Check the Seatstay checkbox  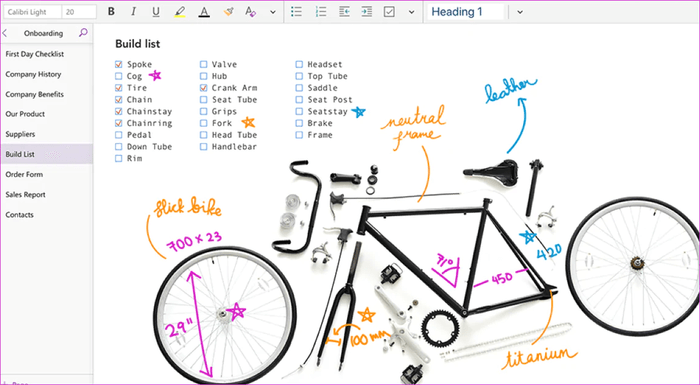(299, 111)
